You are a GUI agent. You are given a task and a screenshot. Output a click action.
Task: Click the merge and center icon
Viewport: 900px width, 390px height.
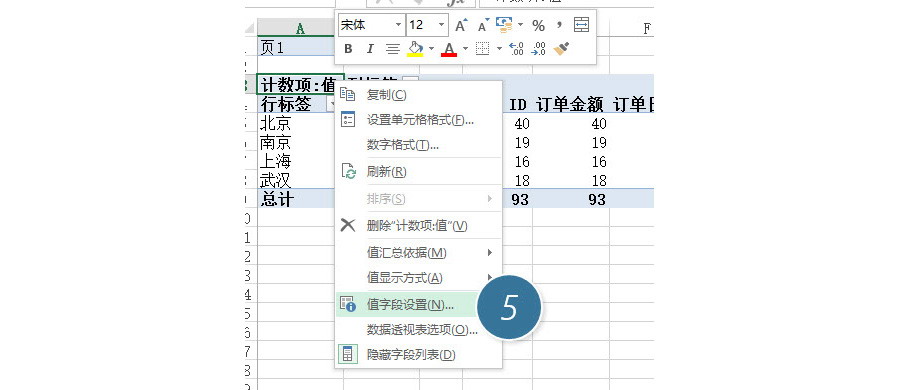581,25
